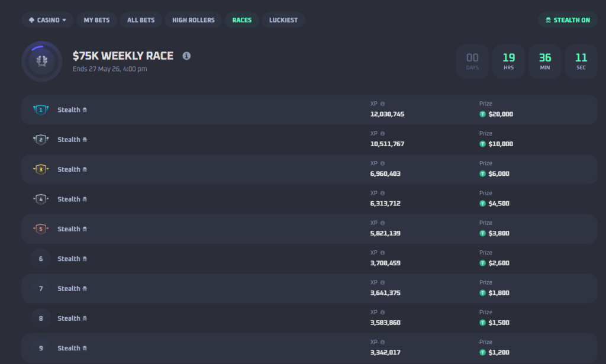This screenshot has height=364, width=606.
Task: Click XP info icon for 3,641,375 row
Action: [x=383, y=282]
